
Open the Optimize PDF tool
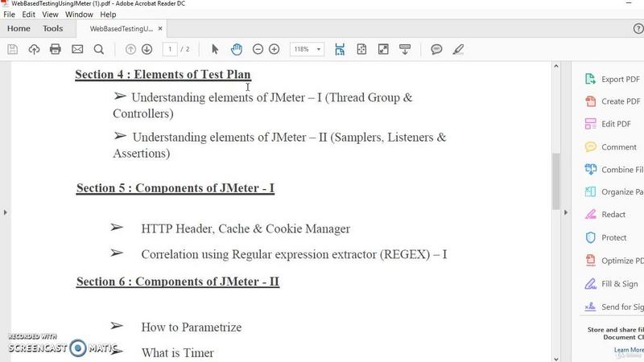613,261
